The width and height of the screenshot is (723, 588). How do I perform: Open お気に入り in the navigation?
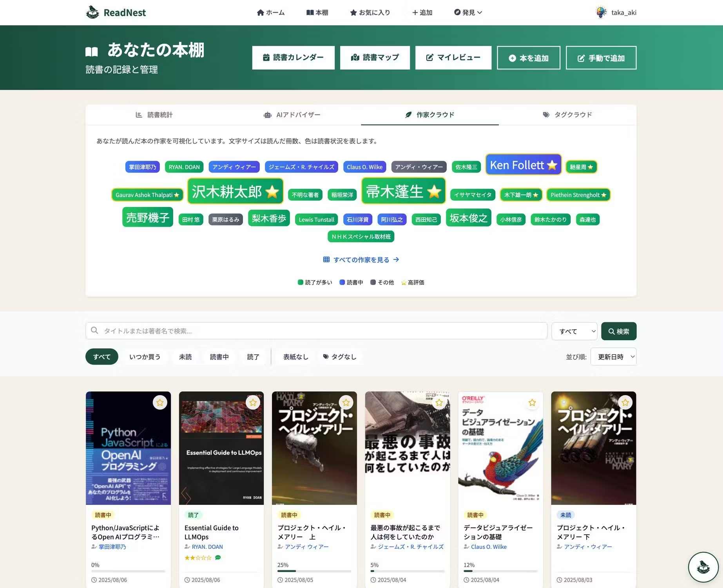click(370, 13)
